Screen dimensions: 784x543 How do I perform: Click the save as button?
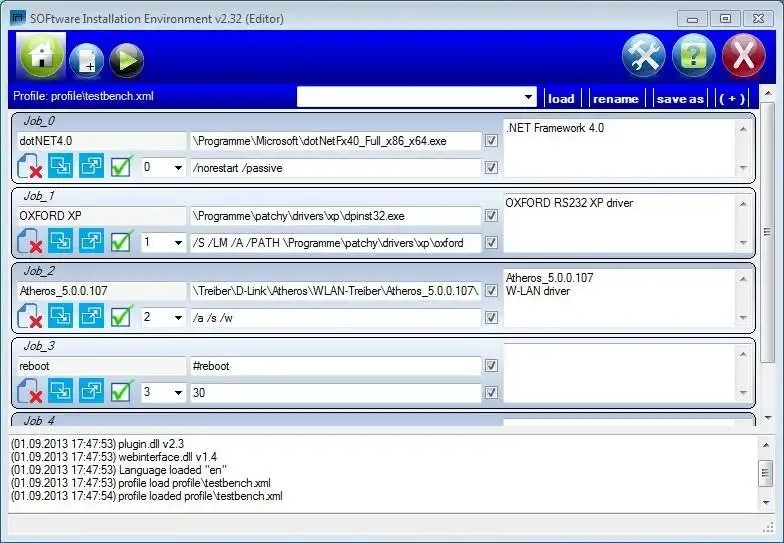point(680,98)
